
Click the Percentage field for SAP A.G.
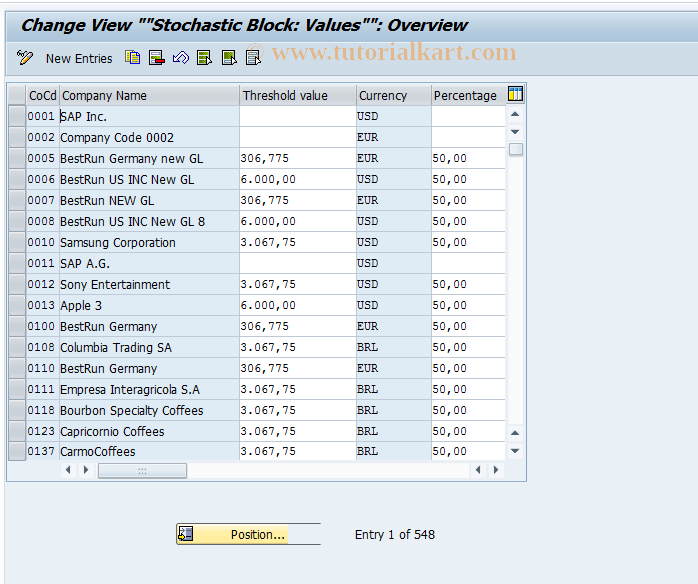click(x=468, y=264)
